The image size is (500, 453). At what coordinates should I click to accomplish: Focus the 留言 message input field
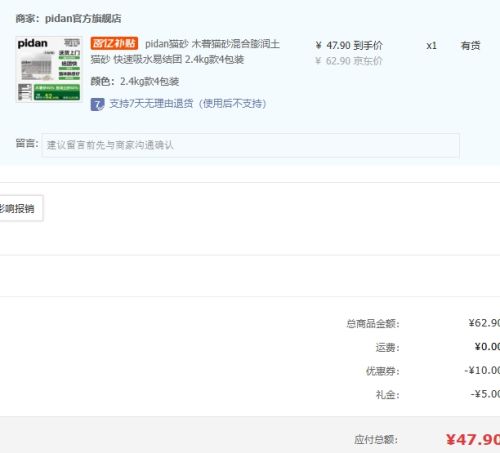250,145
